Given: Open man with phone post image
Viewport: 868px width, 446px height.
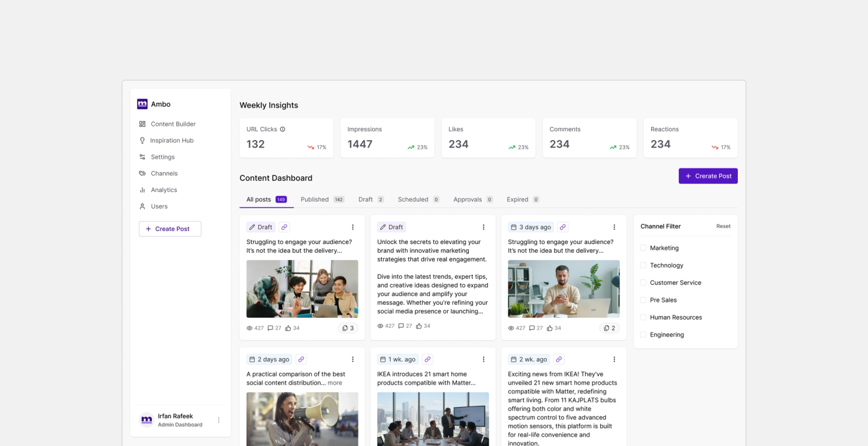Looking at the screenshot, I should pos(564,289).
